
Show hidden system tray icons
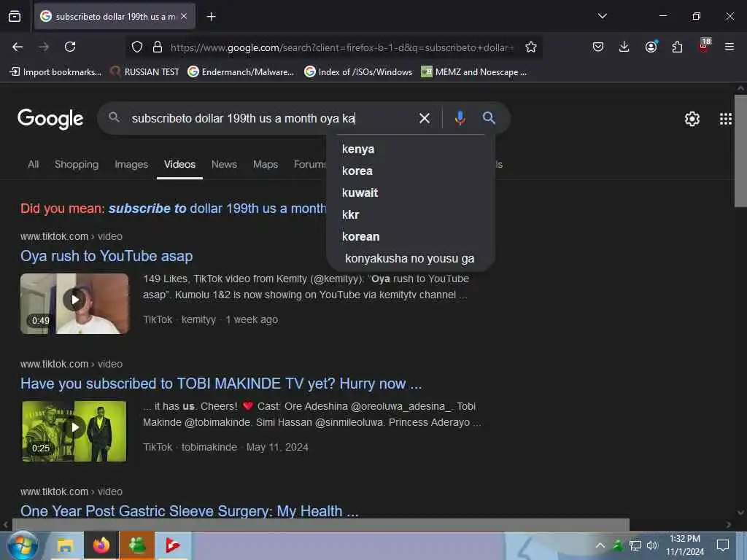pyautogui.click(x=600, y=545)
